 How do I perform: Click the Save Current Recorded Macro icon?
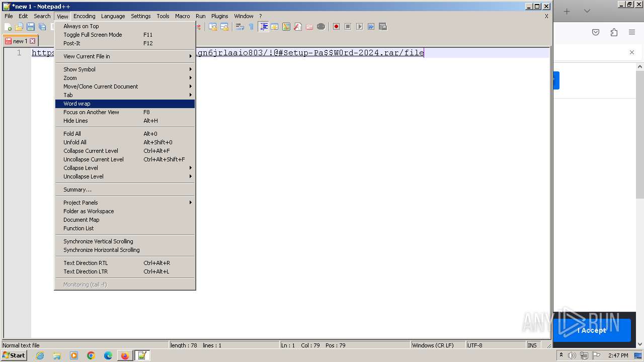(383, 27)
